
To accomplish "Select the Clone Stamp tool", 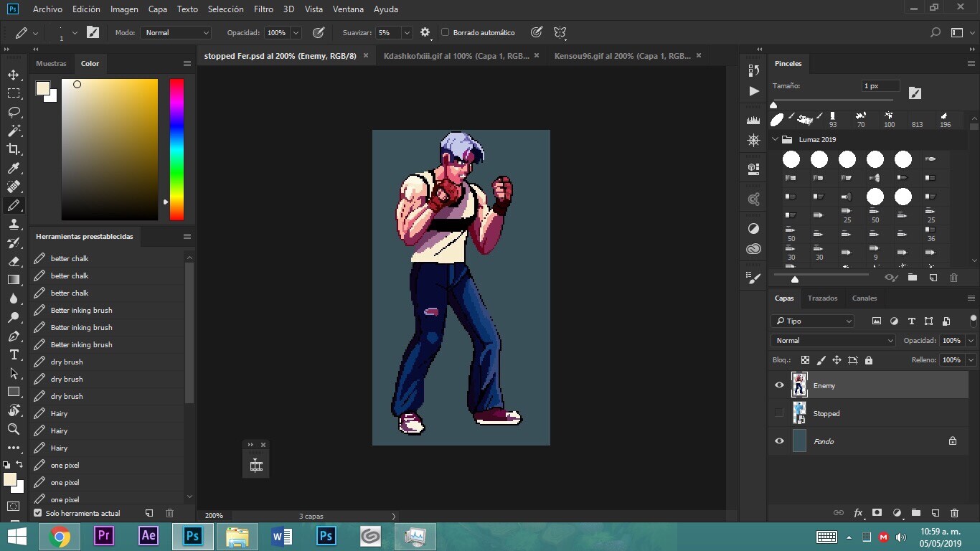I will pyautogui.click(x=14, y=224).
